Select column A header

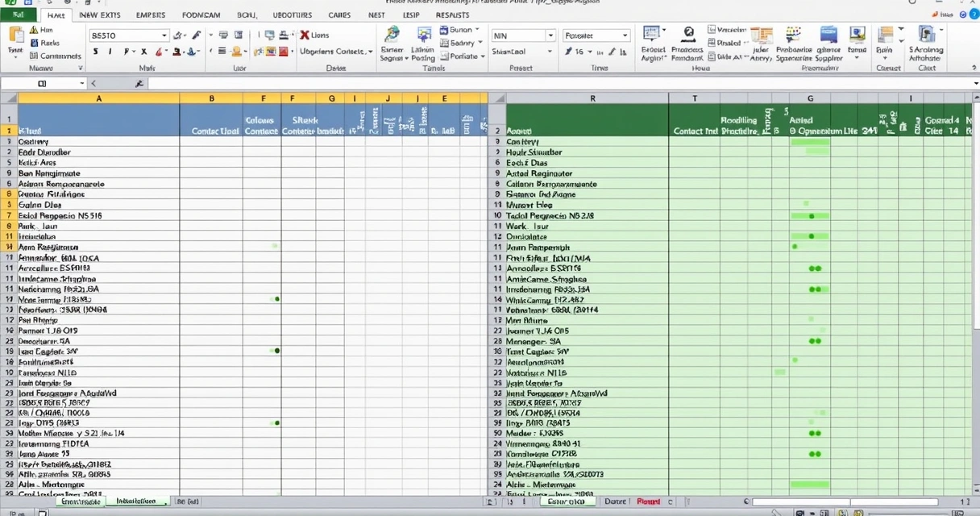click(x=98, y=98)
